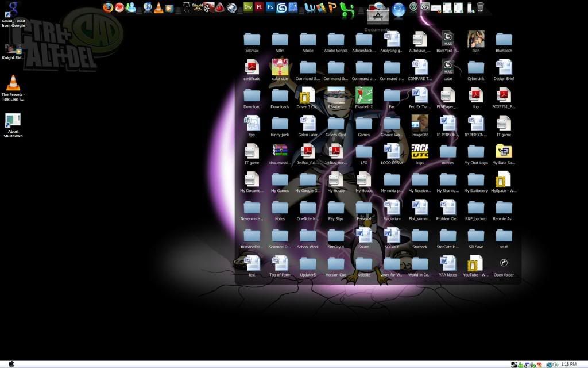Open the R&F_backup folder
Image resolution: width=588 pixels, height=368 pixels.
coord(476,211)
